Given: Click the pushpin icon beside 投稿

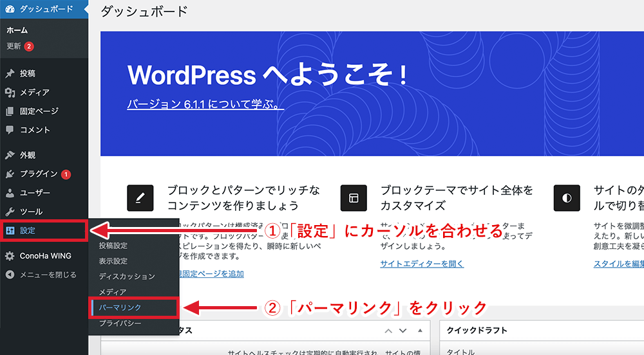Looking at the screenshot, I should point(10,73).
